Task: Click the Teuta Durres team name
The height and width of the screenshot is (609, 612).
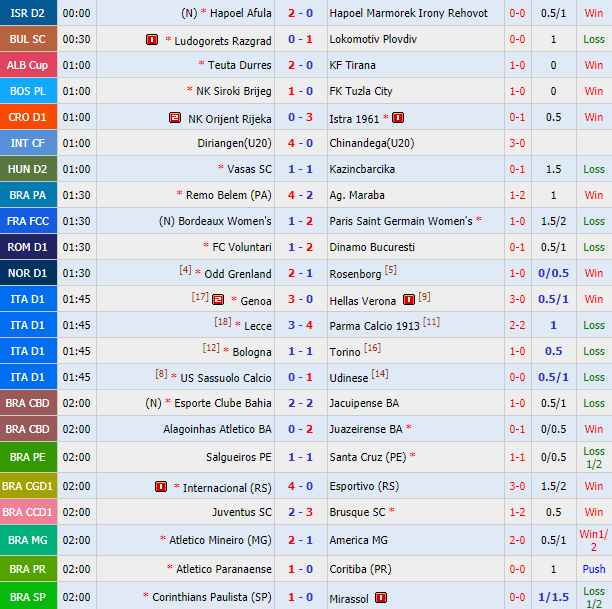Action: 239,65
